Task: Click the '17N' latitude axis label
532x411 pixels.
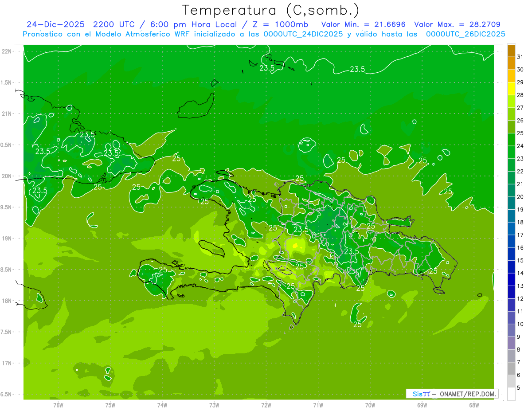Action: pyautogui.click(x=7, y=363)
